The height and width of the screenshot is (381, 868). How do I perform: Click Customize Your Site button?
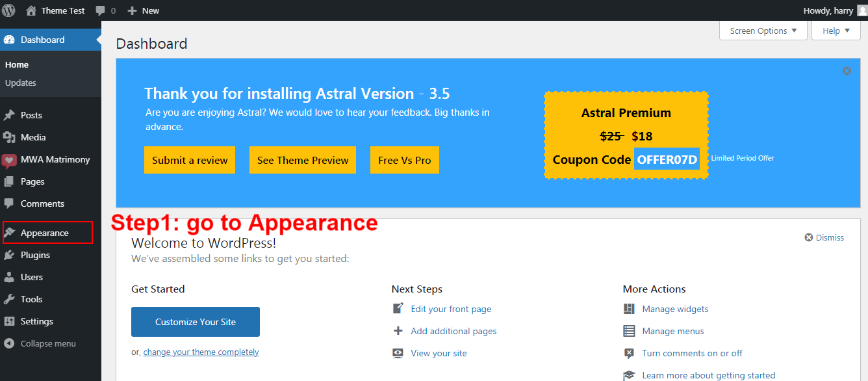pos(196,322)
